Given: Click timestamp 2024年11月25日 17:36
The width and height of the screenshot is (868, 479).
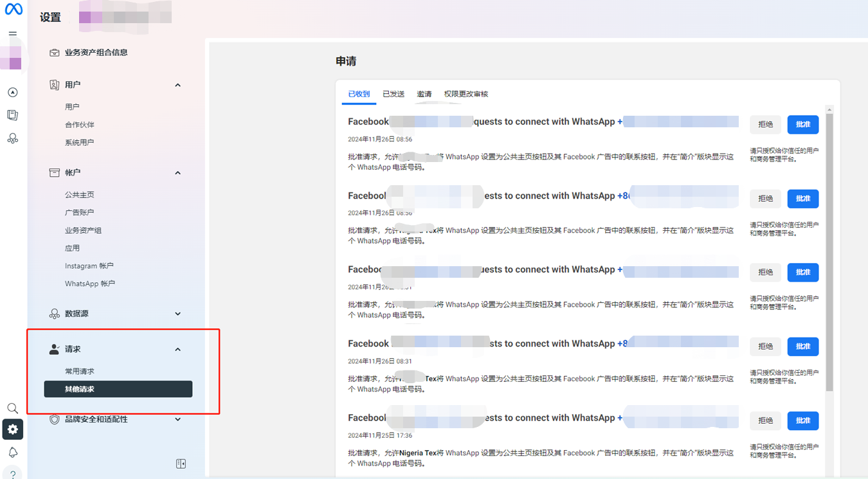Looking at the screenshot, I should (x=380, y=435).
